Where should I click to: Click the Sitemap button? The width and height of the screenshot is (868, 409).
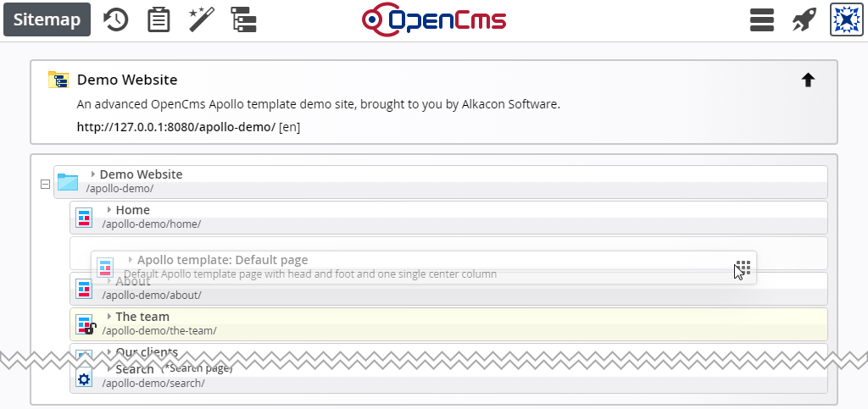47,19
